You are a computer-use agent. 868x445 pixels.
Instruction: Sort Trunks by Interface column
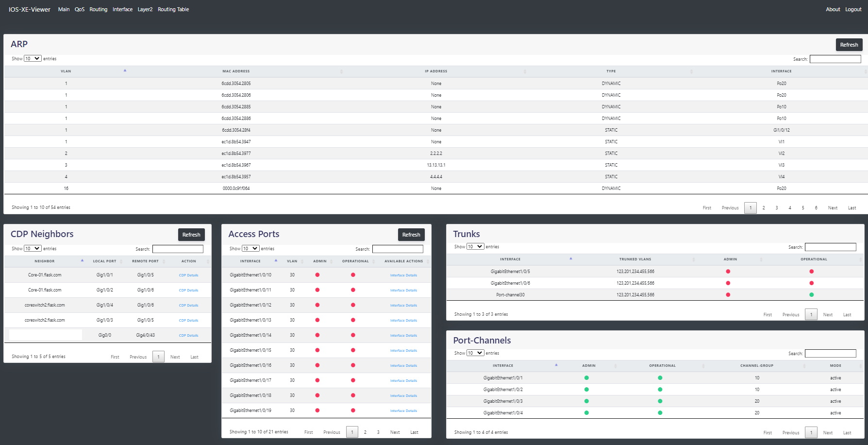[x=510, y=259]
